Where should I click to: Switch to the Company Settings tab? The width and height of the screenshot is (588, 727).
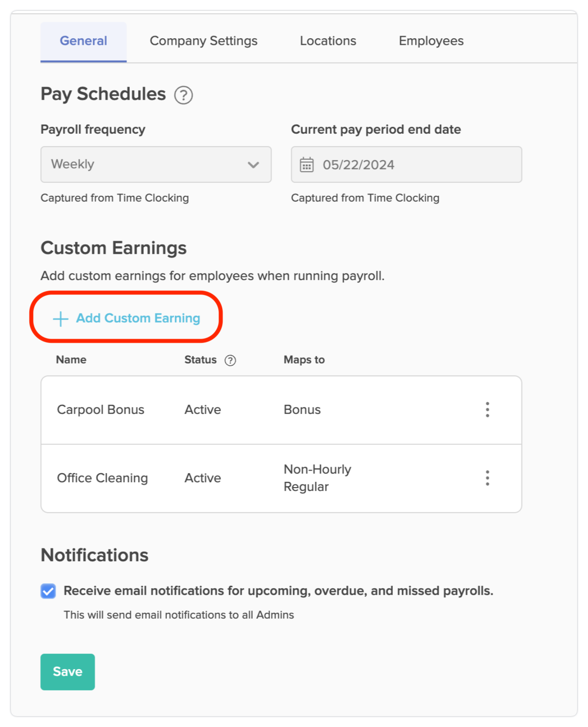tap(203, 40)
